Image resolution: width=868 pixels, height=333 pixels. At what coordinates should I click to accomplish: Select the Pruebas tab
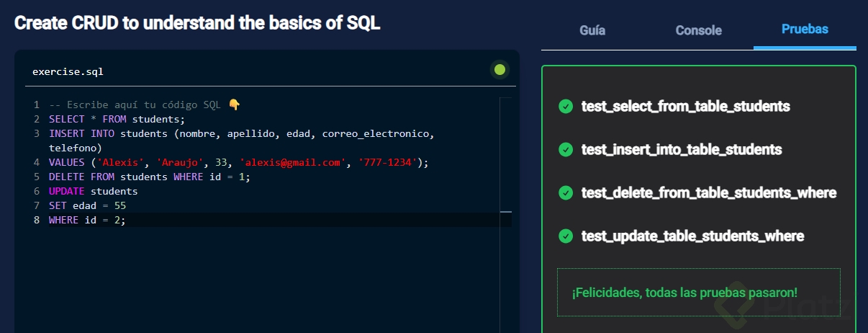tap(805, 30)
